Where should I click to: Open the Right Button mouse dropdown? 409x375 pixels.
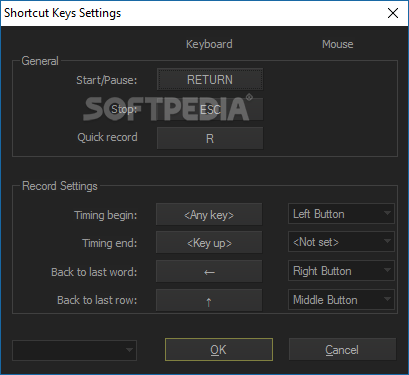pyautogui.click(x=341, y=271)
